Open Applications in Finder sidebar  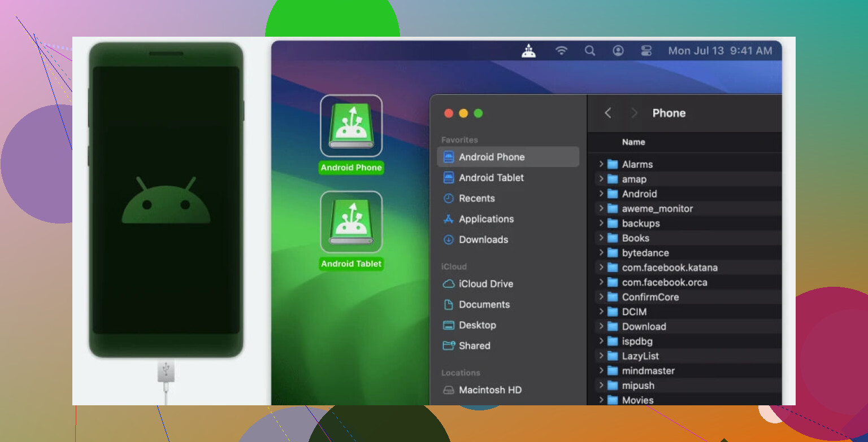[x=508, y=219]
